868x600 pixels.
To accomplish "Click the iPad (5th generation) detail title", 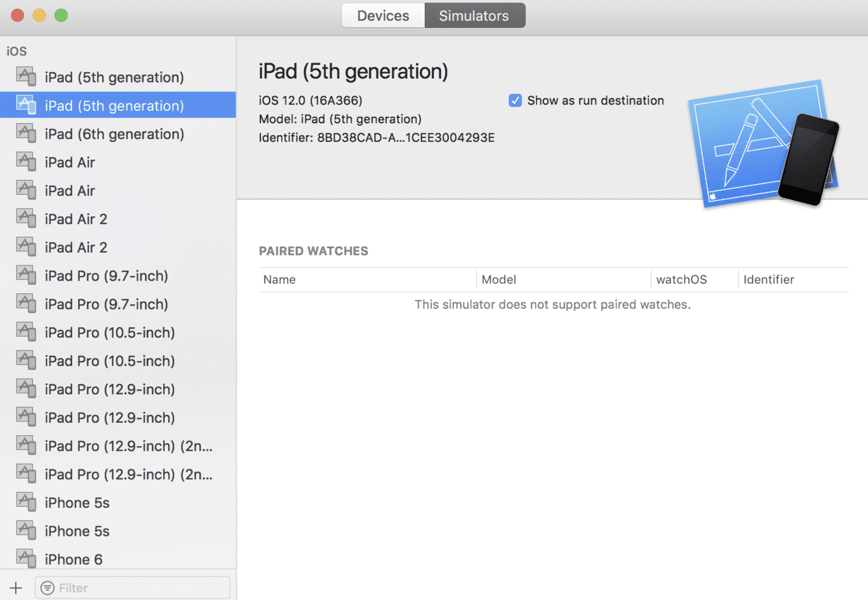I will click(353, 71).
